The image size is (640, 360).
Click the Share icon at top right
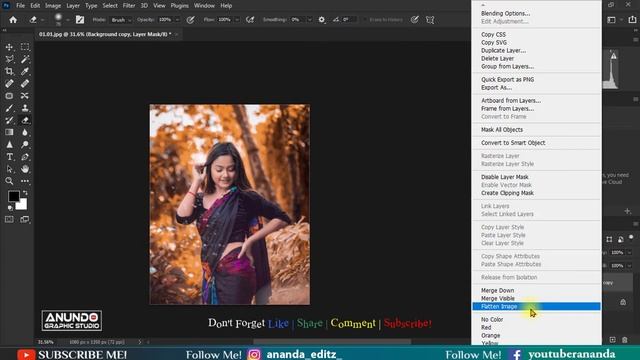point(632,20)
